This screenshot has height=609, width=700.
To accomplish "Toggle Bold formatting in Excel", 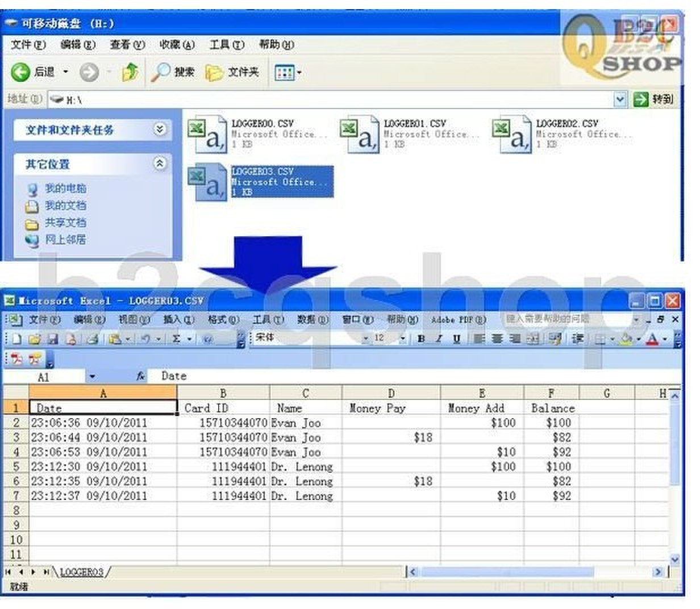I will coord(421,339).
